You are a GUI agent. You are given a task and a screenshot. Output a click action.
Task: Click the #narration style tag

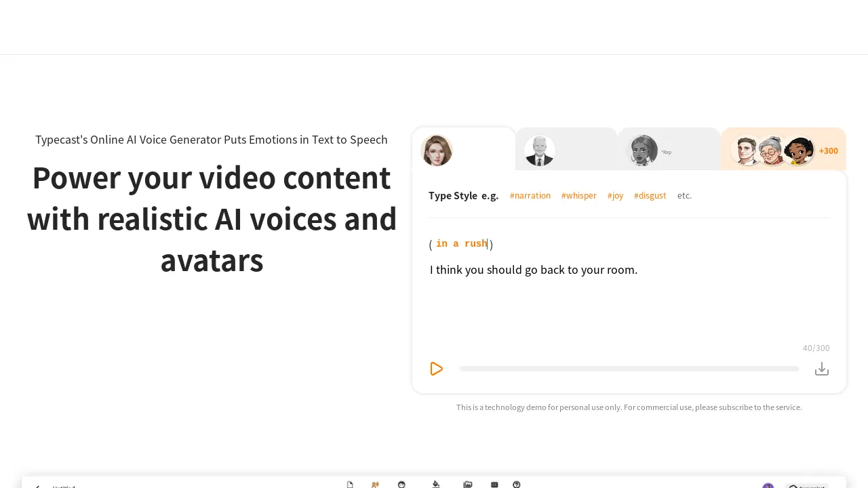click(x=530, y=196)
